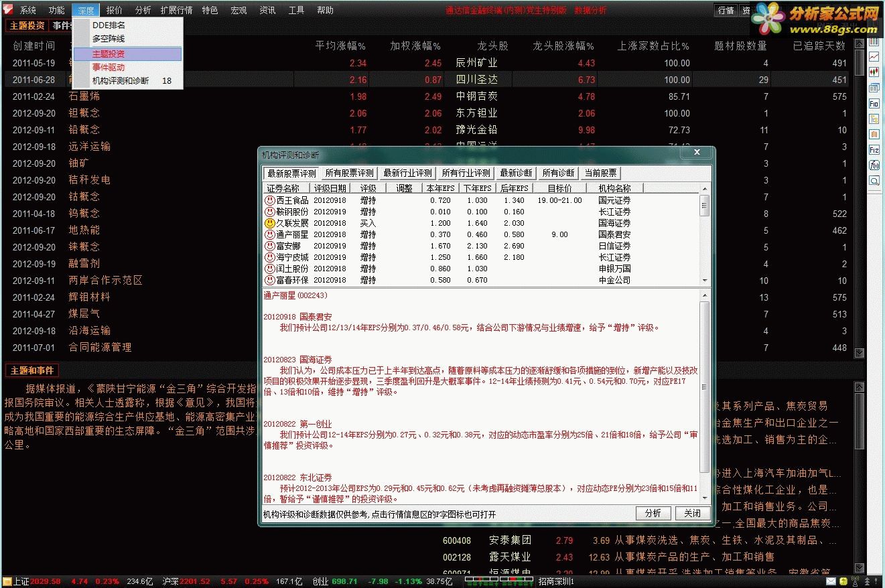Close the 机构评测和诊断 dialog with X
Image resolution: width=885 pixels, height=588 pixels.
[697, 153]
